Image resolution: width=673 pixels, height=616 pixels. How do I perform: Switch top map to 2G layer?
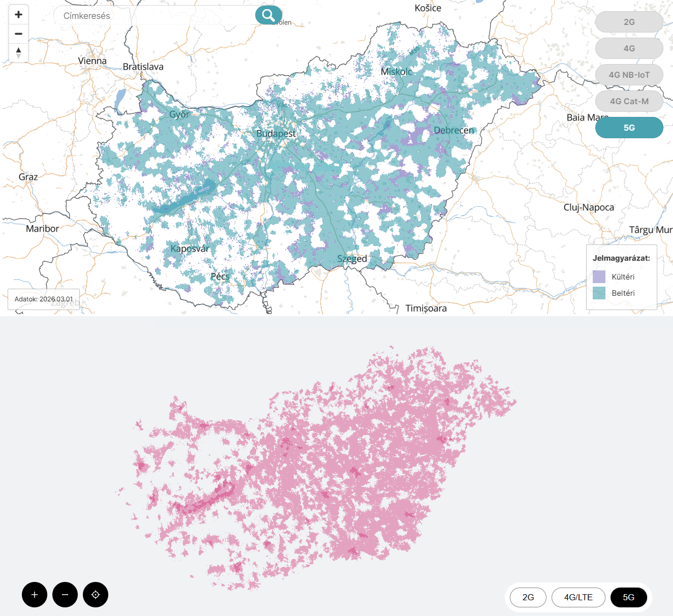click(629, 22)
